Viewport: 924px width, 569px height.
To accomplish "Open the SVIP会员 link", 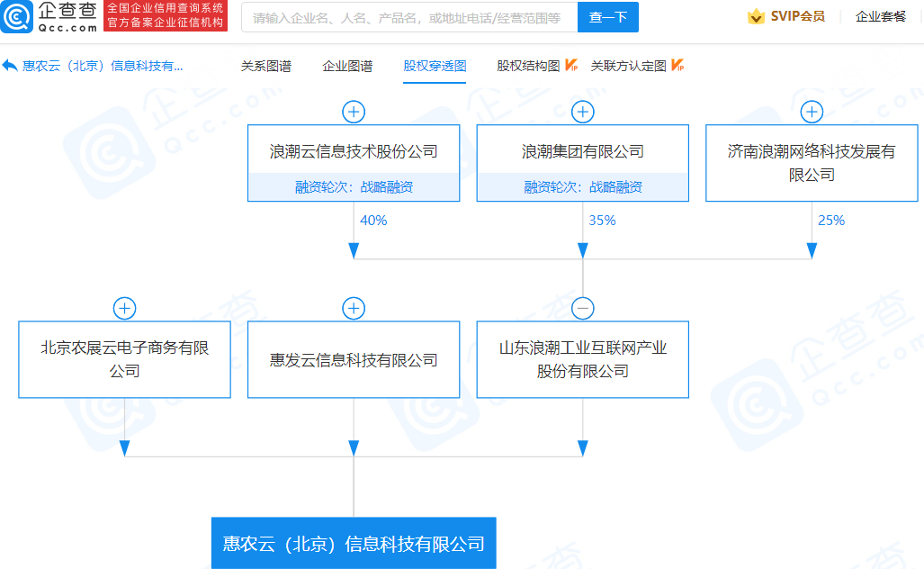I will tap(797, 16).
